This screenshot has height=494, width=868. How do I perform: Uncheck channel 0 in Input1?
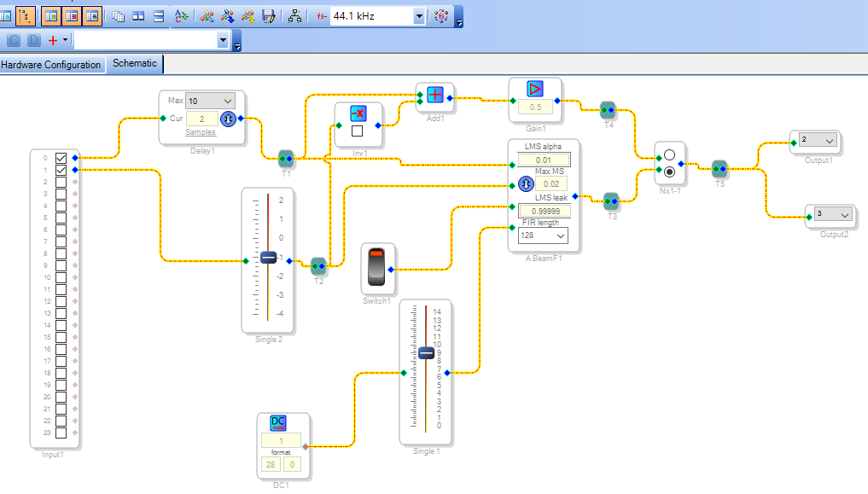pos(61,158)
